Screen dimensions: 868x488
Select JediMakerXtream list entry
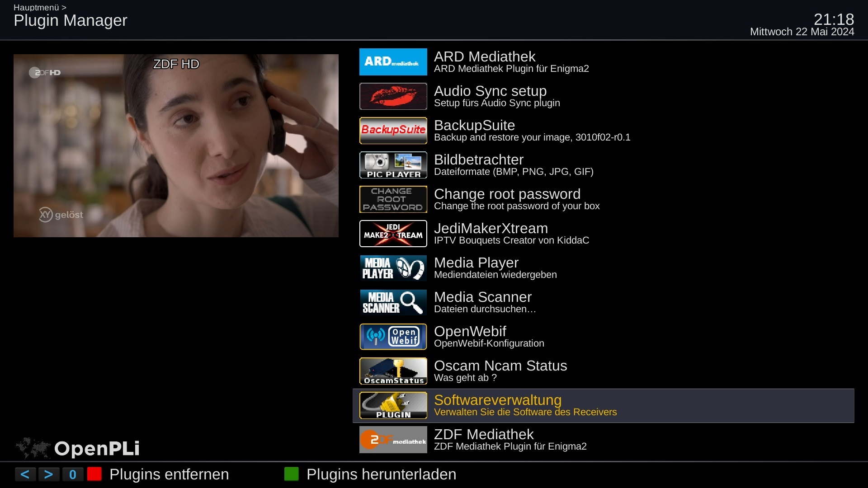coord(603,234)
